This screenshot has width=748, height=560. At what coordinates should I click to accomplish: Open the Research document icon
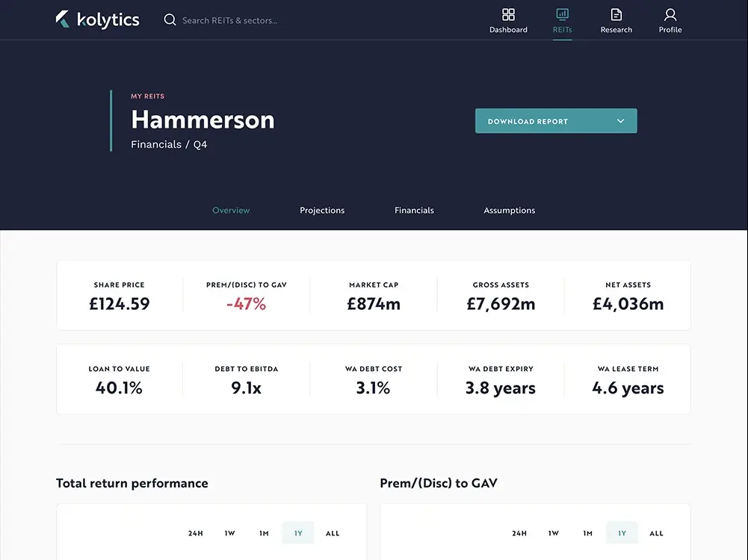616,15
